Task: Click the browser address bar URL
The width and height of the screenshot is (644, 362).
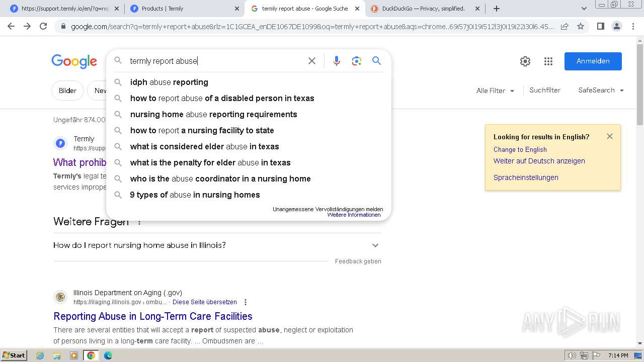Action: 312,27
